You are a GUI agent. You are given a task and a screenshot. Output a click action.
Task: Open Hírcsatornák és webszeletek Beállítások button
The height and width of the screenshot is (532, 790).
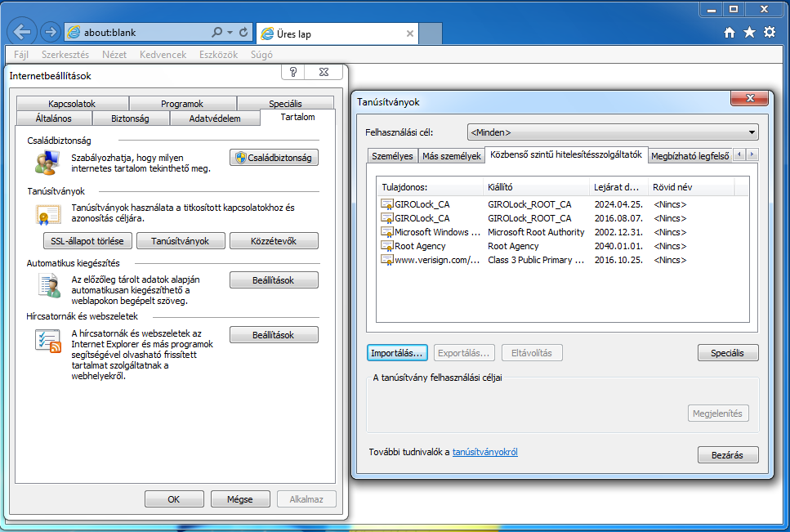click(x=274, y=335)
